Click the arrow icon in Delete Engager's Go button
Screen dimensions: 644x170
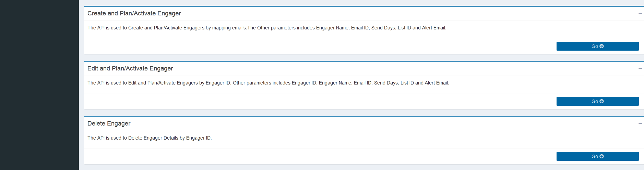tap(601, 156)
